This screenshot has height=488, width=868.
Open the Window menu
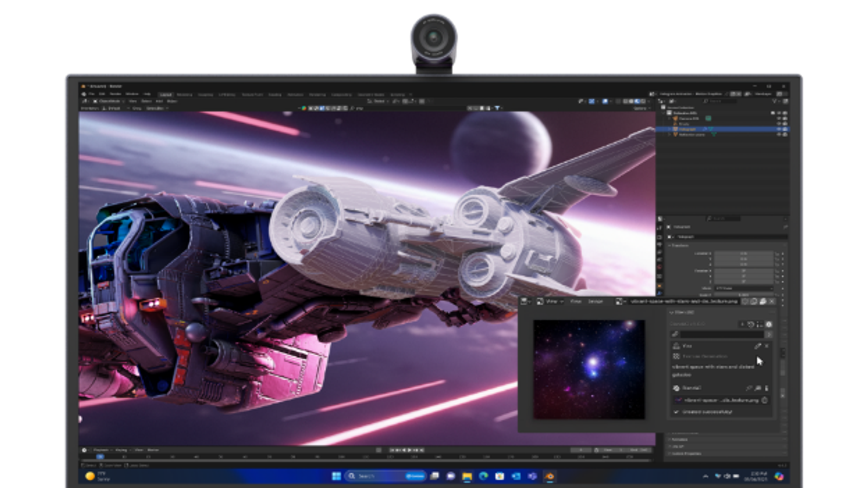(x=132, y=94)
